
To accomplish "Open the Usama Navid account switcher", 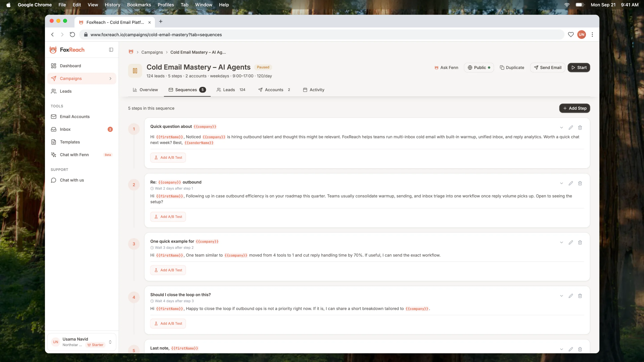I will tap(82, 342).
